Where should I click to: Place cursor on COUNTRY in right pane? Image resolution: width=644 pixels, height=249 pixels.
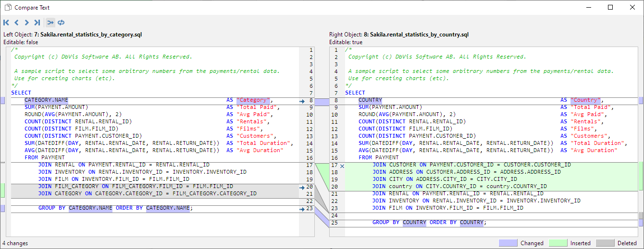point(370,100)
